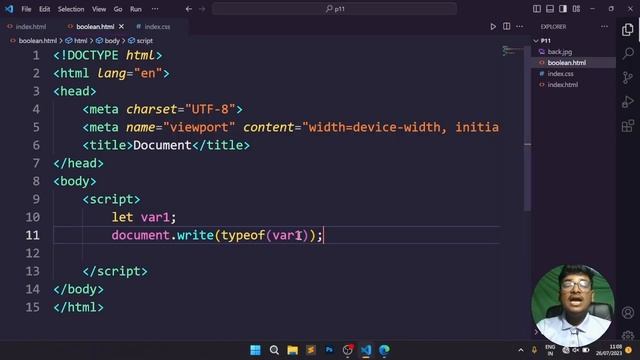
Task: Open the View menu
Action: pos(99,9)
